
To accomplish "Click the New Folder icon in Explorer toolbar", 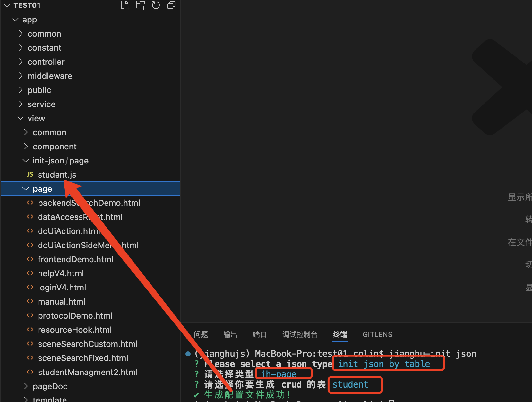I will coord(141,5).
